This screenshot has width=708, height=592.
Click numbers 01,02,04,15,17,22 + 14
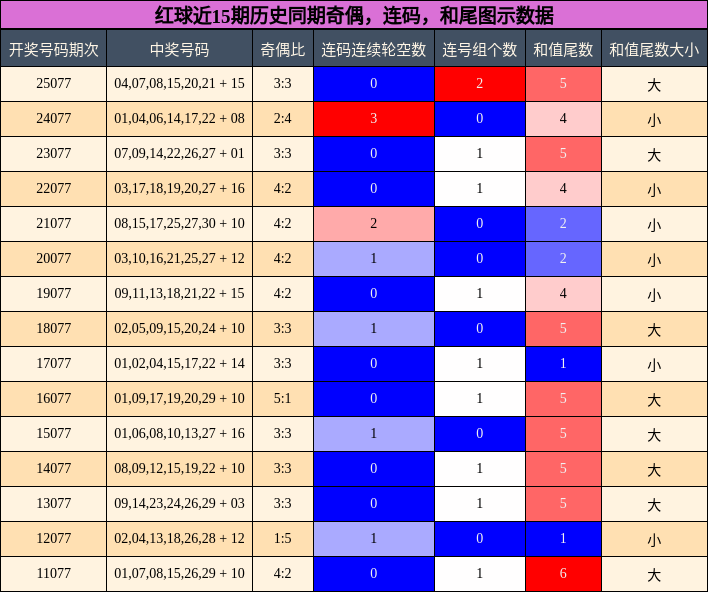tap(179, 364)
